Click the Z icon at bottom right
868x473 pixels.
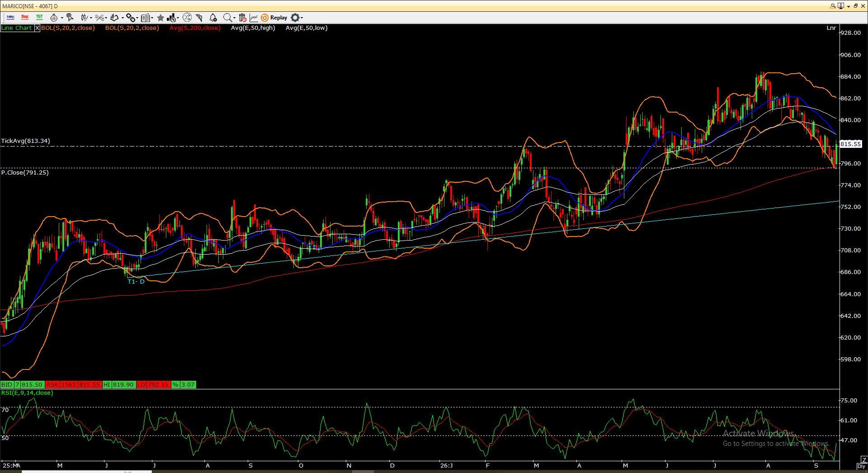tap(863, 460)
